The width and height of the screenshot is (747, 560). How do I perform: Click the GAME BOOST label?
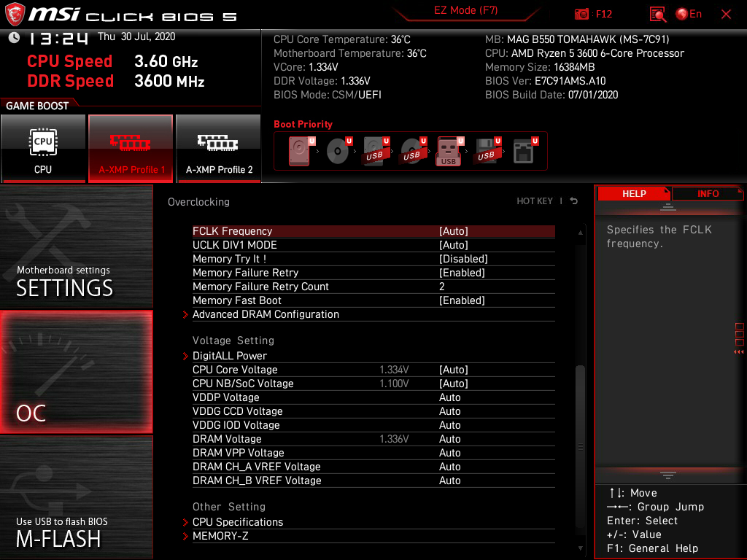tap(37, 106)
